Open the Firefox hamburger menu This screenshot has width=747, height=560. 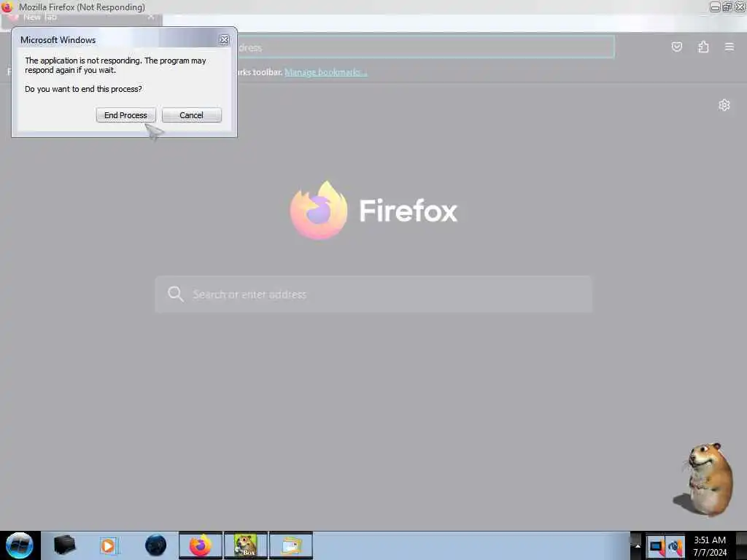(x=729, y=47)
